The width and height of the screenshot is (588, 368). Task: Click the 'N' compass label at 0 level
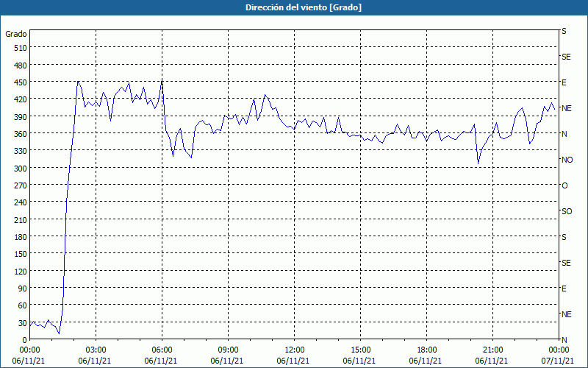coord(564,340)
